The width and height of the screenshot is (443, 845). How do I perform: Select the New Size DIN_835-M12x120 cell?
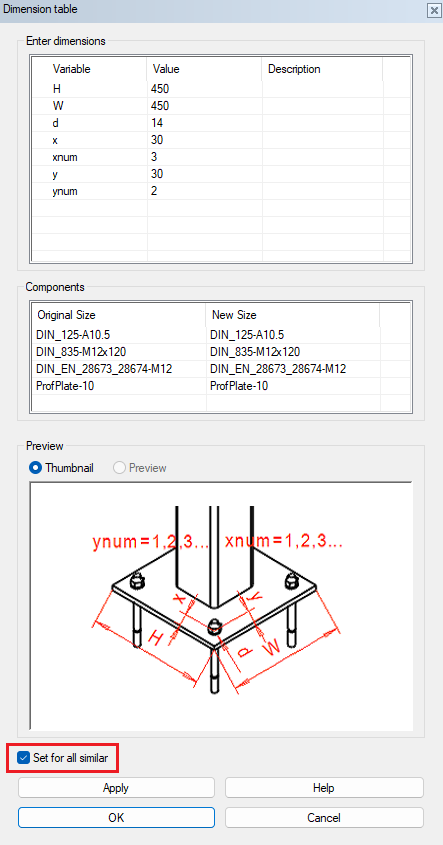click(293, 352)
